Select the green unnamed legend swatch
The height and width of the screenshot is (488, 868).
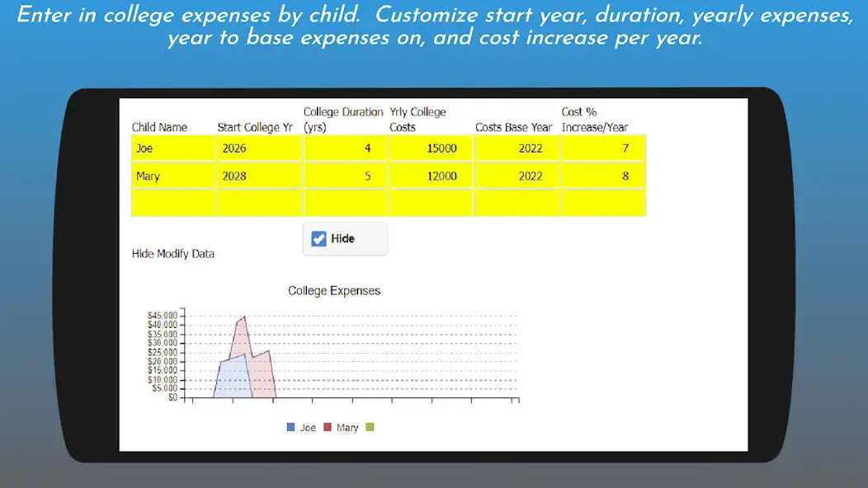[370, 427]
